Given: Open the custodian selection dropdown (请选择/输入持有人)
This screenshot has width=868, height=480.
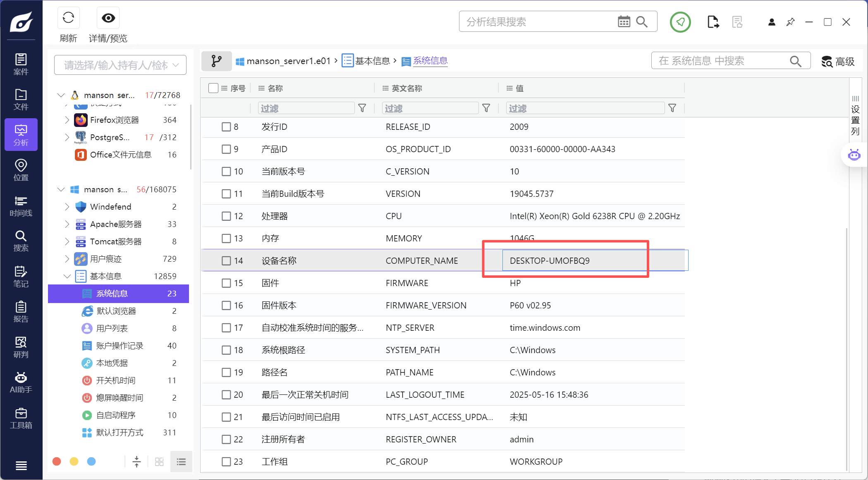Looking at the screenshot, I should [120, 65].
